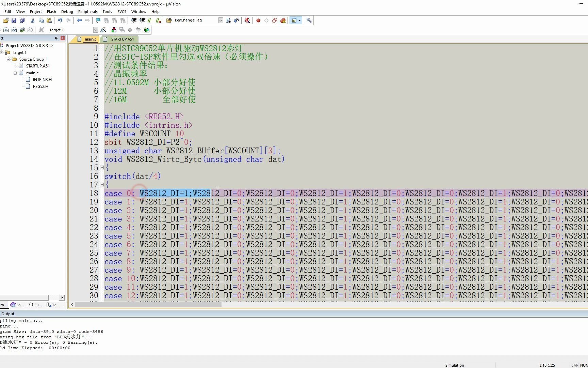Viewport: 588px width, 368px height.
Task: Open the Debug menu
Action: click(67, 12)
